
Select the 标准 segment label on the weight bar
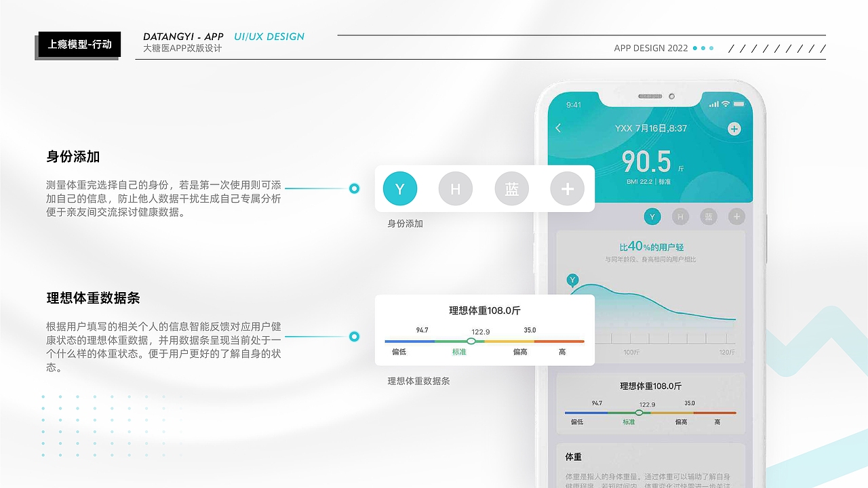tap(458, 352)
